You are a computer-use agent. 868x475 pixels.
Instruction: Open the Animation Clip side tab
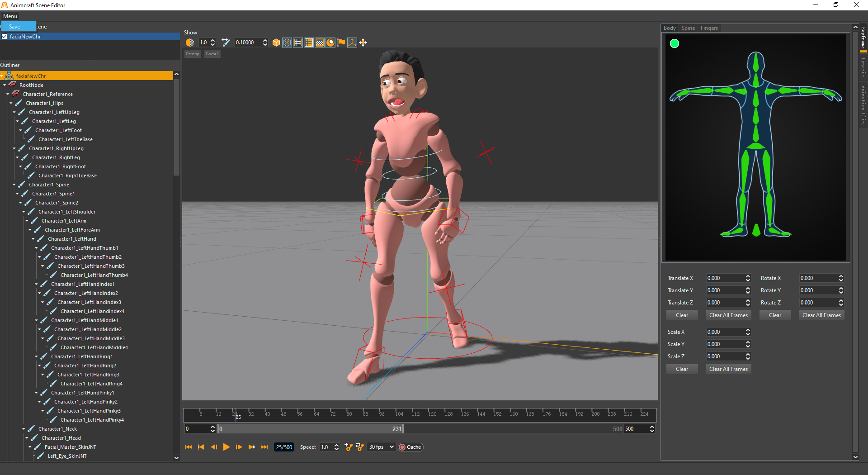(x=863, y=105)
